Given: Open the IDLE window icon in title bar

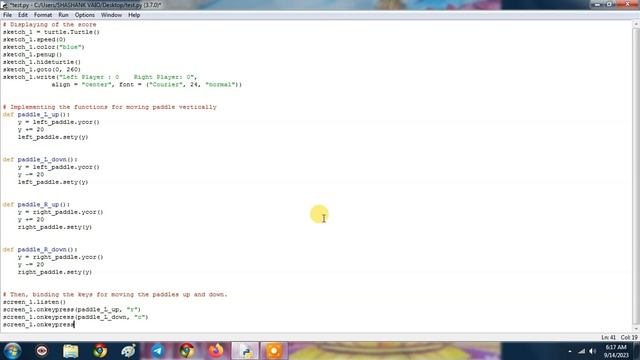Looking at the screenshot, I should 4,5.
